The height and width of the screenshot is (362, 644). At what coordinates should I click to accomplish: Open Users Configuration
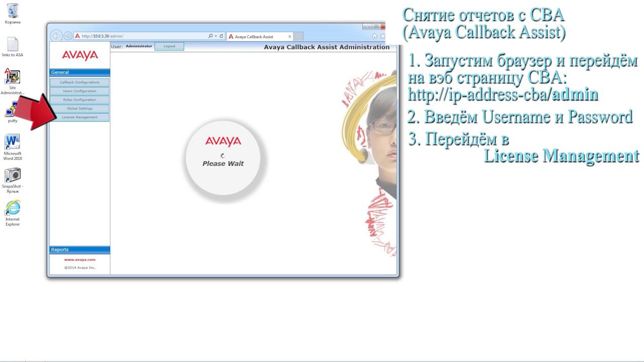click(x=79, y=91)
